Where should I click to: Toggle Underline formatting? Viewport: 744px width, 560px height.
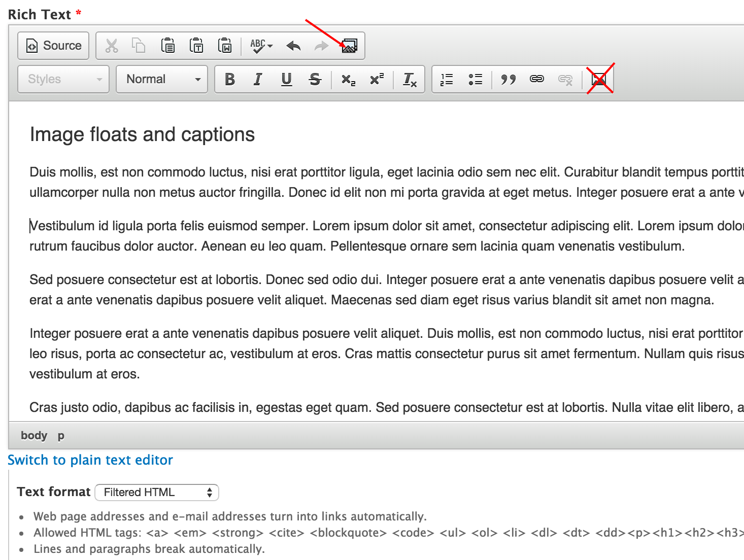(x=286, y=79)
